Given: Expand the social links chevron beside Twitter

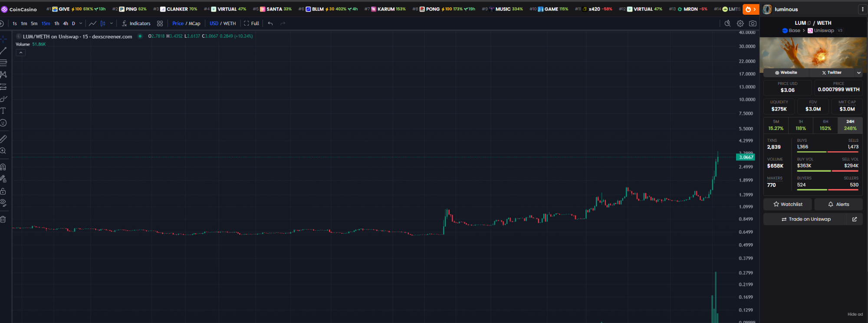Looking at the screenshot, I should pyautogui.click(x=858, y=73).
